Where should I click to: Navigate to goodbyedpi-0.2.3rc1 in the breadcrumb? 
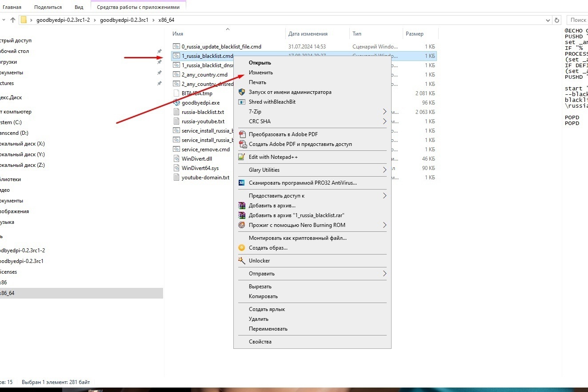pyautogui.click(x=124, y=20)
